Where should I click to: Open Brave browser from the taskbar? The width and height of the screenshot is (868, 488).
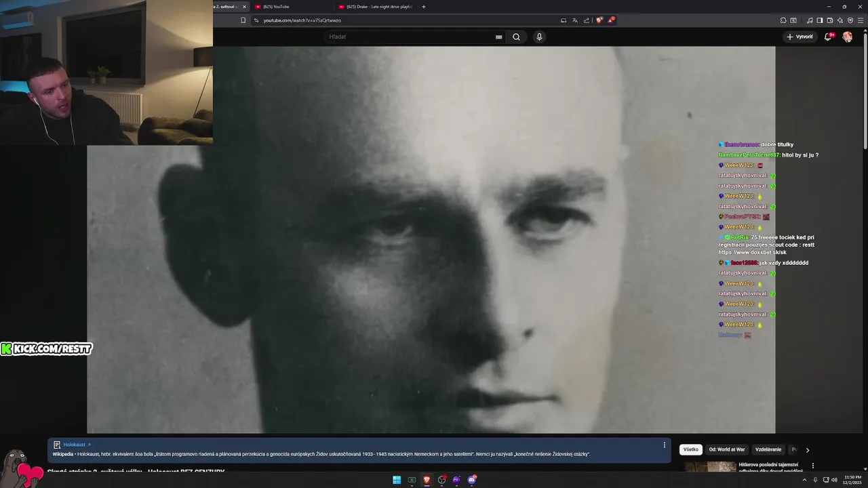[427, 480]
